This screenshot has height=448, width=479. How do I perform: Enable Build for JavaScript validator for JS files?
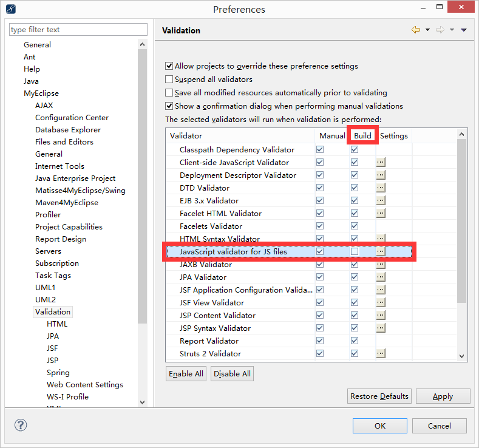pos(355,251)
